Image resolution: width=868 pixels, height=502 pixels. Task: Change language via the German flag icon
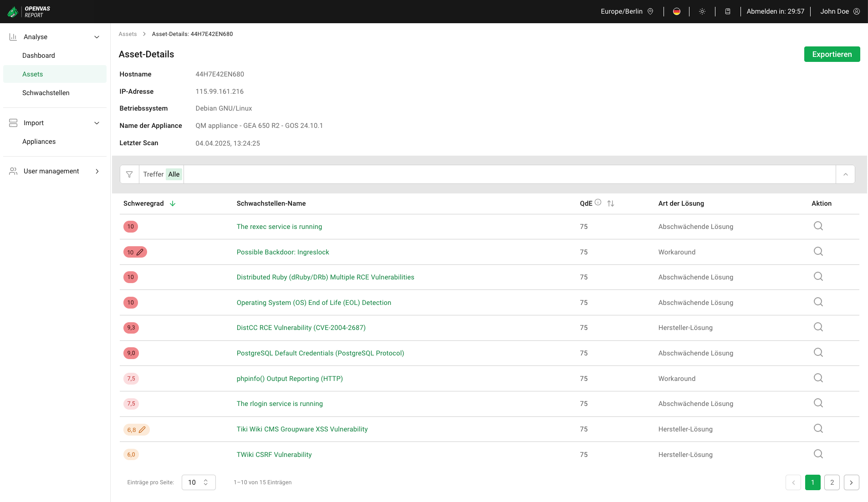[x=677, y=11]
